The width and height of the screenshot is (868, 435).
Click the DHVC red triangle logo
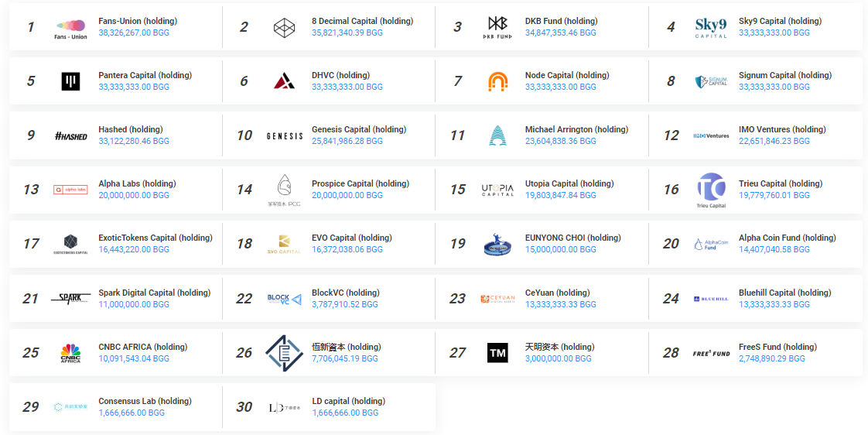point(285,81)
